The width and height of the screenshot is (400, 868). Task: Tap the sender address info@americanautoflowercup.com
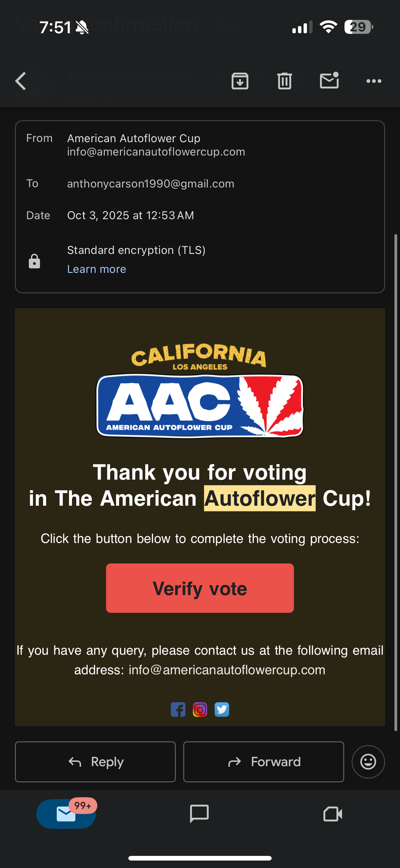156,152
